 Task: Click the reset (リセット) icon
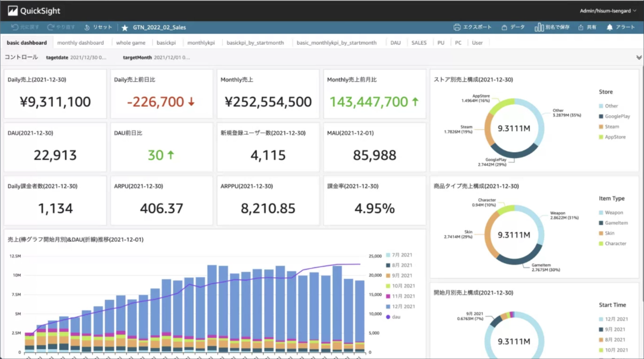[x=87, y=27]
